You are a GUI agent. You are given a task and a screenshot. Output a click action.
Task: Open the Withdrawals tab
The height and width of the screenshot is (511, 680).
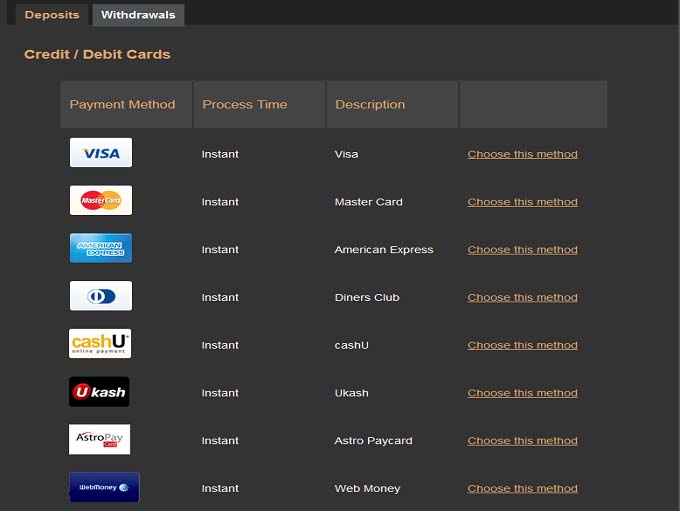pos(138,15)
